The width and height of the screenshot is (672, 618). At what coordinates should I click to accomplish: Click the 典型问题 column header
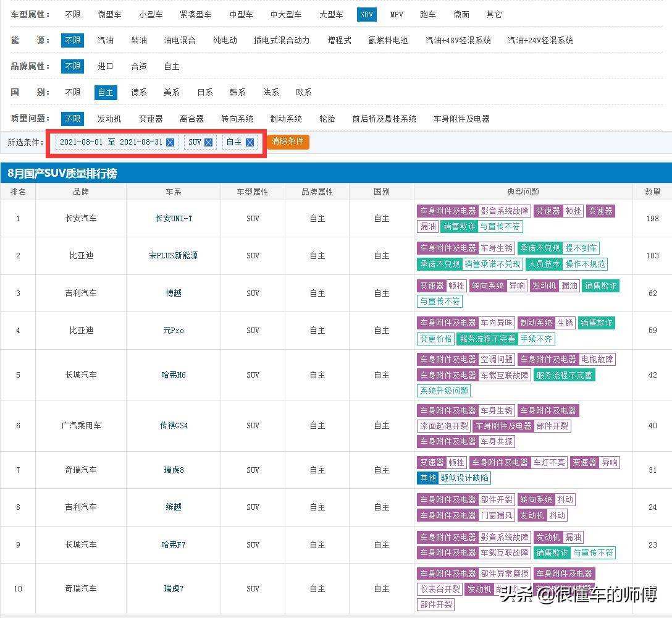(x=523, y=192)
